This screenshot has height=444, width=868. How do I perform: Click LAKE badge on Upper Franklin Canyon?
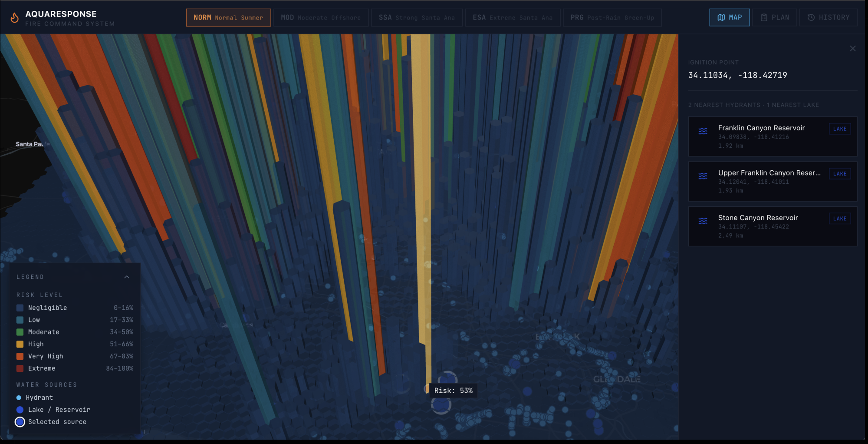840,174
